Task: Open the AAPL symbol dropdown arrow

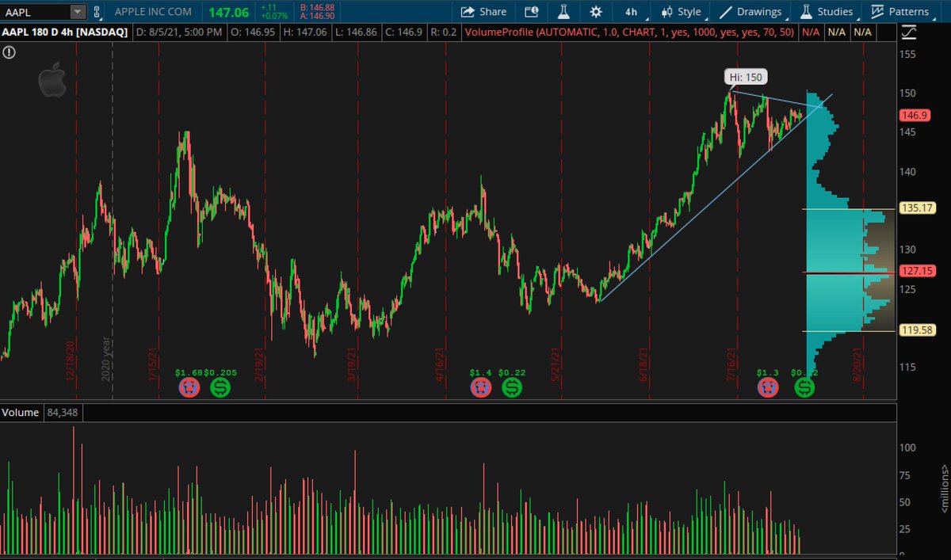Action: pos(78,12)
